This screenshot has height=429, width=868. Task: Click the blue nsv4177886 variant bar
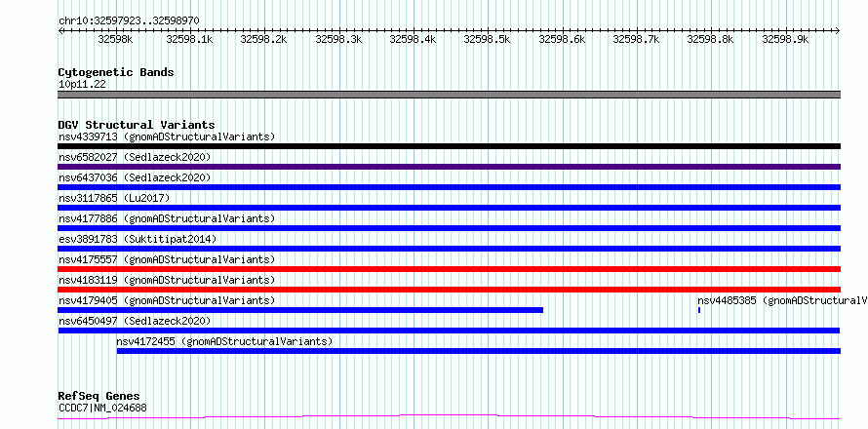click(x=450, y=228)
